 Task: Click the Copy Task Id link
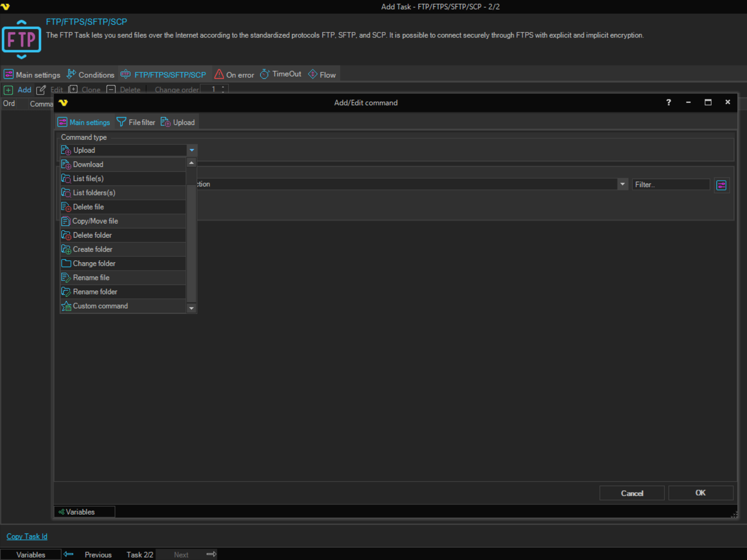pos(27,536)
